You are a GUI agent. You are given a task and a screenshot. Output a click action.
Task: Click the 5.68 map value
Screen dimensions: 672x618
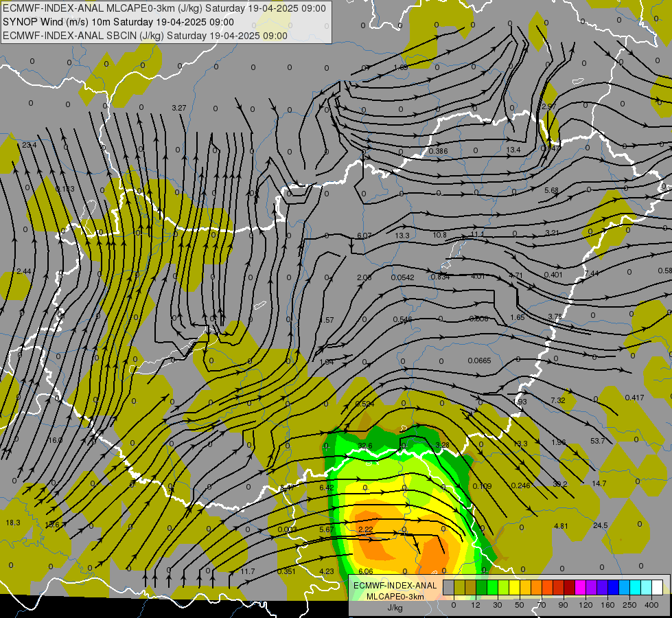pos(552,190)
